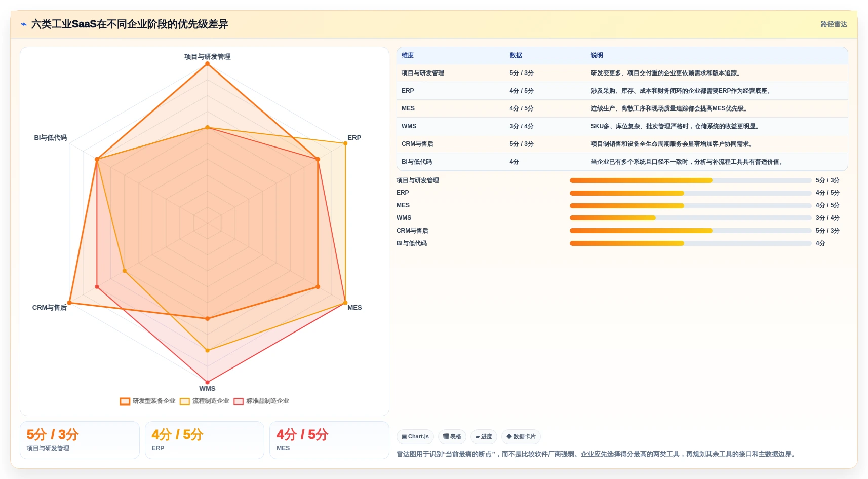The width and height of the screenshot is (868, 479).
Task: Click the WMS row description about SKU
Action: pos(675,126)
